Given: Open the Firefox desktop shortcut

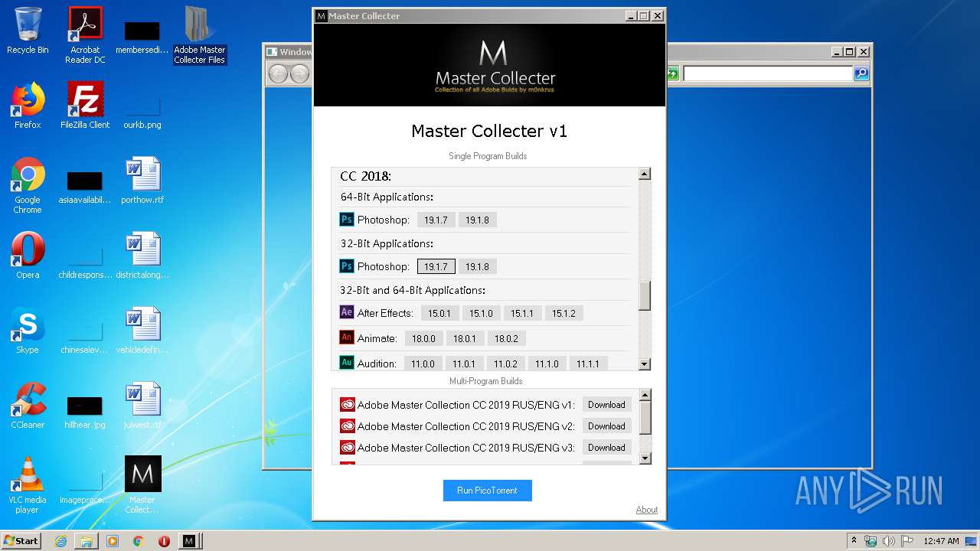Looking at the screenshot, I should (x=28, y=105).
